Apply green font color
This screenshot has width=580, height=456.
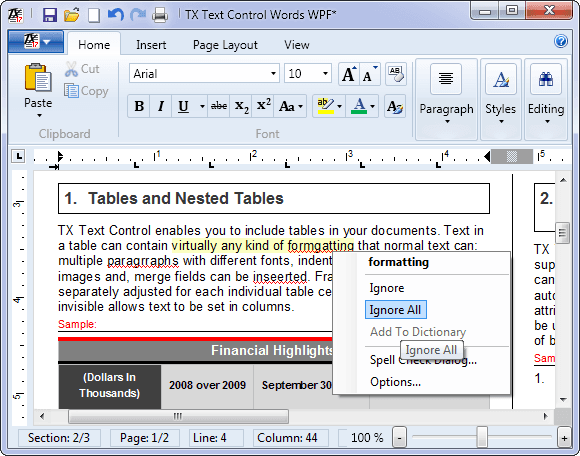tap(358, 107)
